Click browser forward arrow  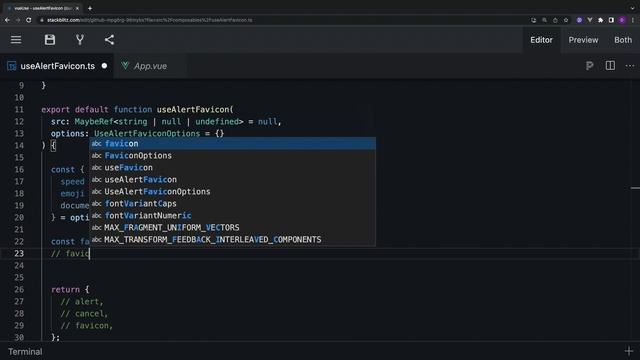pos(18,20)
